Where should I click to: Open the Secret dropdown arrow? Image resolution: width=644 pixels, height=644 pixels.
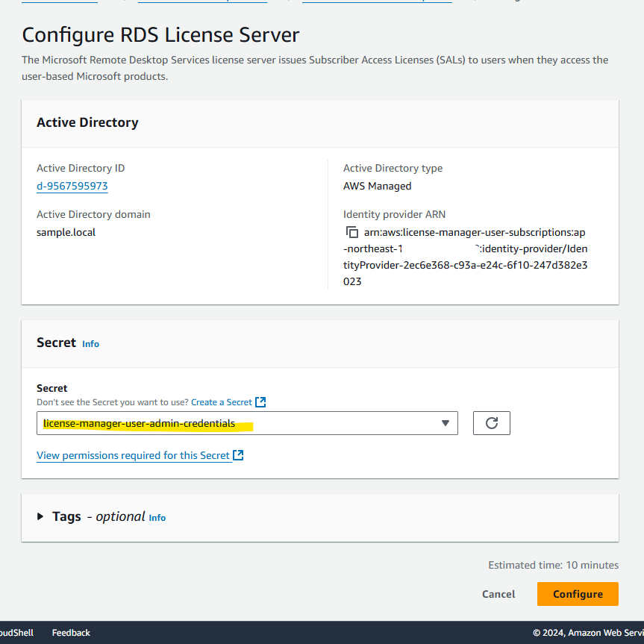[446, 423]
